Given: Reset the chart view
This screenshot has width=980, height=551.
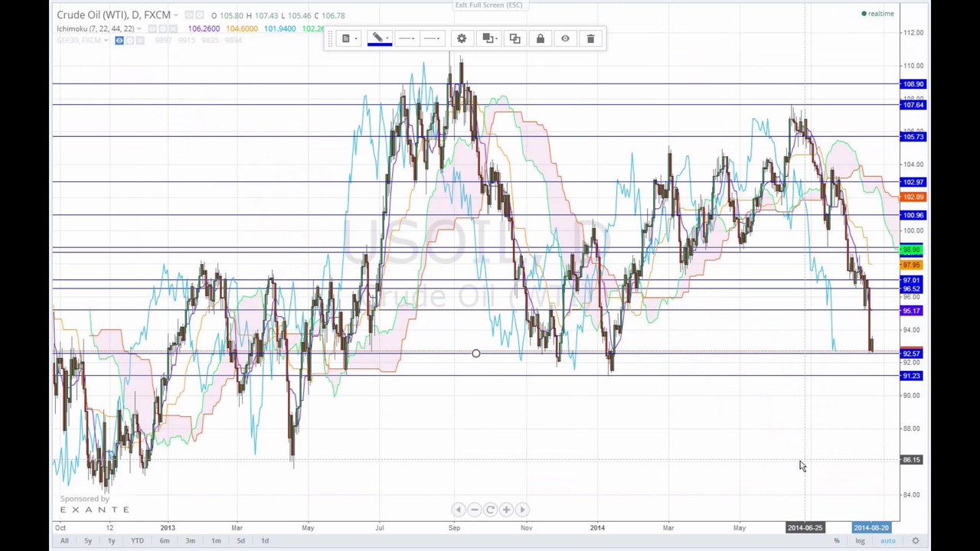Looking at the screenshot, I should (x=490, y=510).
